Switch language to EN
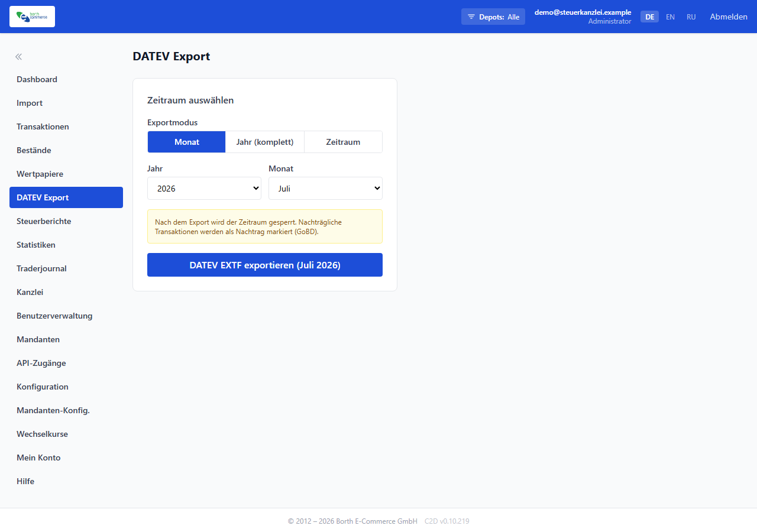 click(670, 17)
